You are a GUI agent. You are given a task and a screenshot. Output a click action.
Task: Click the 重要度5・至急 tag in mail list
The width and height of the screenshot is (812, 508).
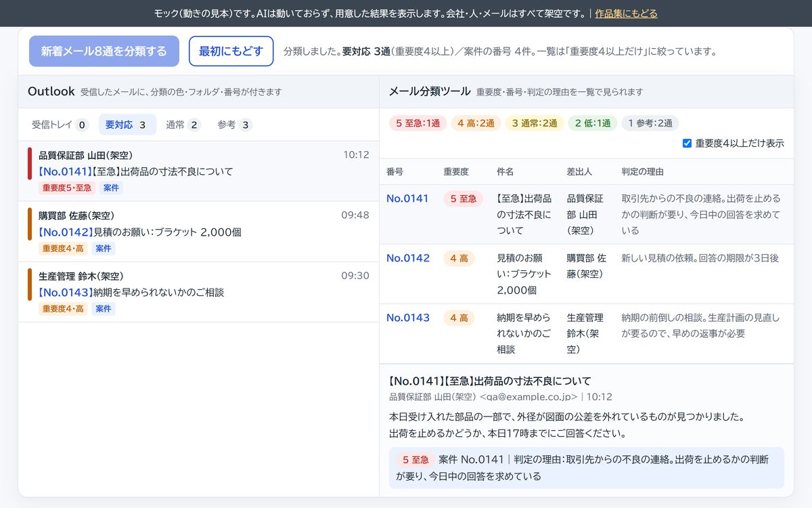67,188
